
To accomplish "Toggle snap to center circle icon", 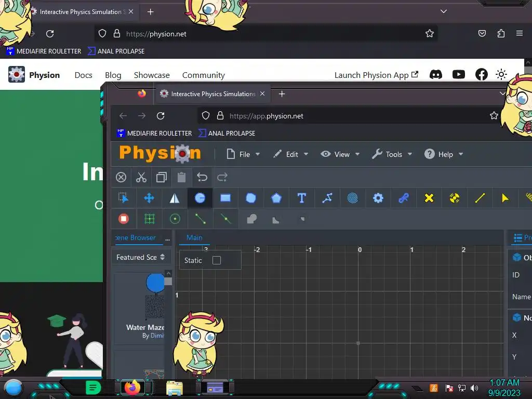I will [175, 219].
